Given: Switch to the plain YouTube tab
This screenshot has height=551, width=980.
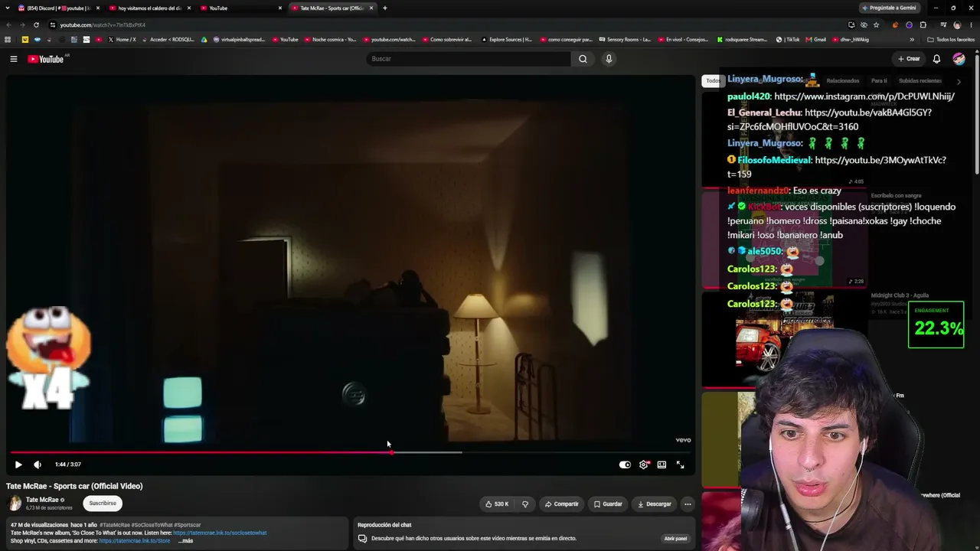Looking at the screenshot, I should click(x=241, y=8).
